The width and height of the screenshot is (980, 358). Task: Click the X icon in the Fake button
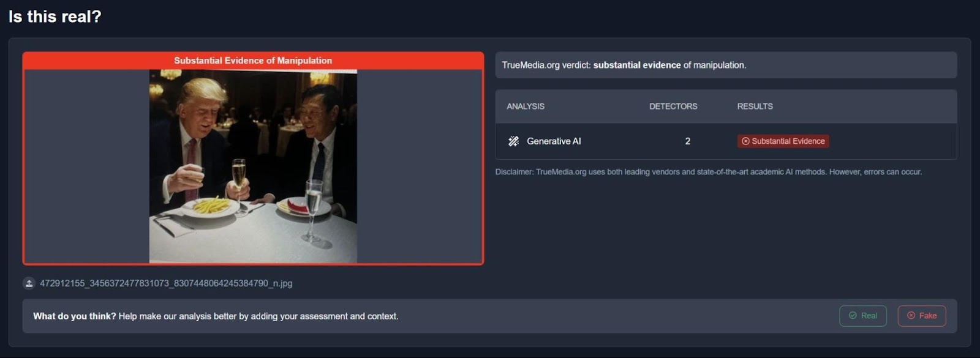[911, 316]
